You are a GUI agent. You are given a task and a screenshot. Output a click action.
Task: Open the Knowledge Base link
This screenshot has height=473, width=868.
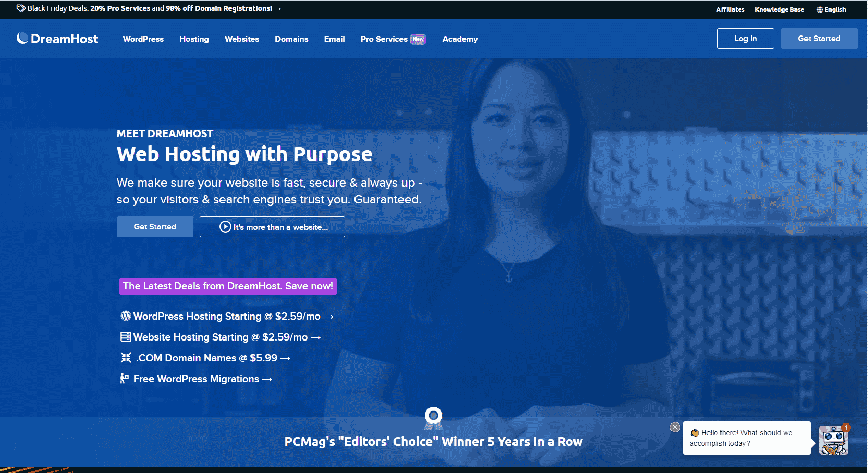click(779, 10)
